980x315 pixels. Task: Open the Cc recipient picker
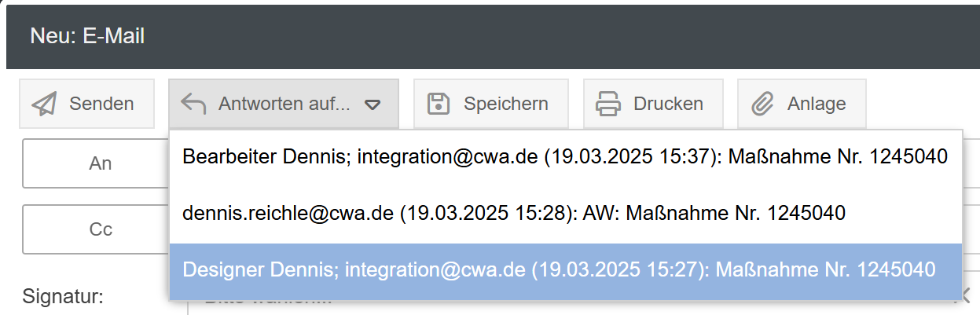coord(101,229)
